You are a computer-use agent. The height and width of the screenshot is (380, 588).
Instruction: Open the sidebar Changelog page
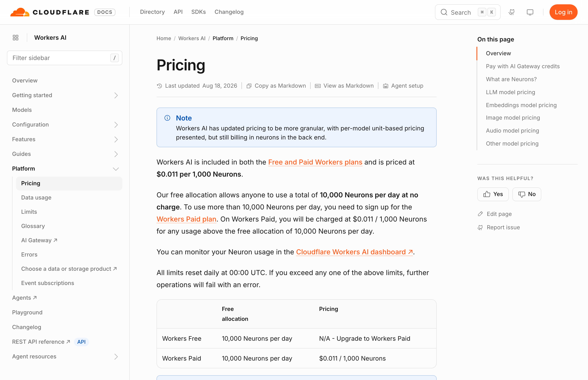pos(26,327)
